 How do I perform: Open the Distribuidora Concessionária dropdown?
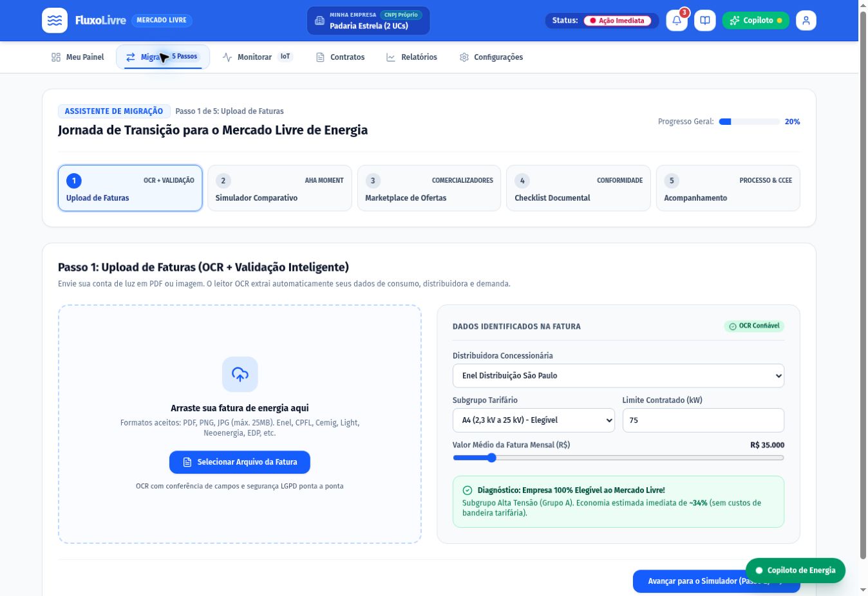point(618,376)
